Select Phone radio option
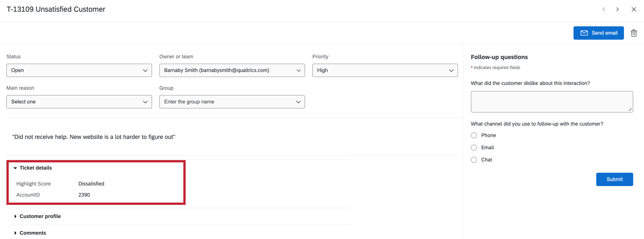Image resolution: width=644 pixels, height=239 pixels. 474,135
